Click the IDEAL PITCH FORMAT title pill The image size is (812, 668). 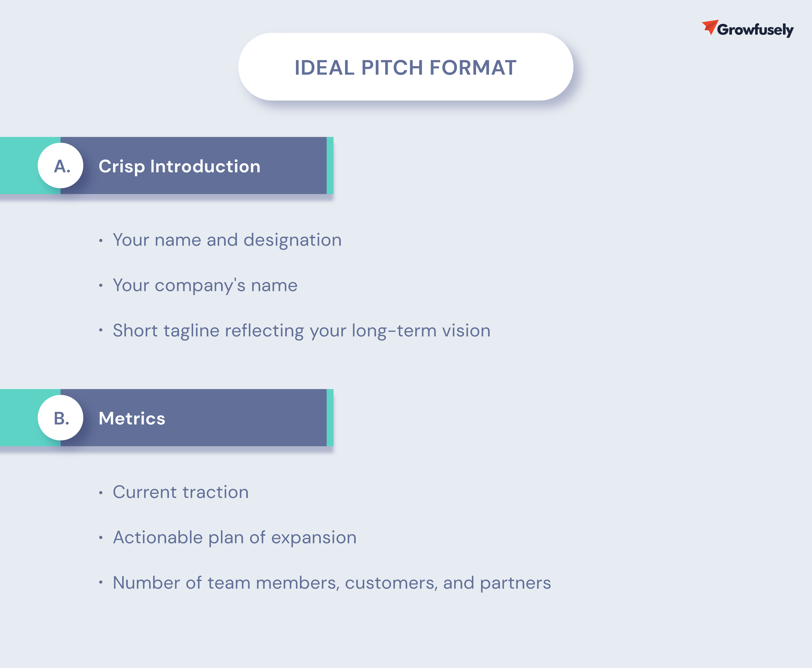pos(405,67)
